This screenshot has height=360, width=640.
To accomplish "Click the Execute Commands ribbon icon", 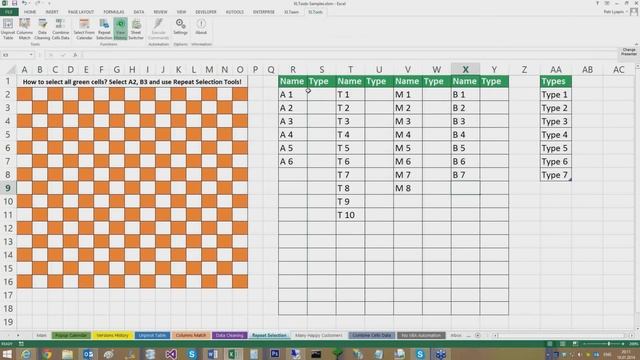I will pos(158,29).
